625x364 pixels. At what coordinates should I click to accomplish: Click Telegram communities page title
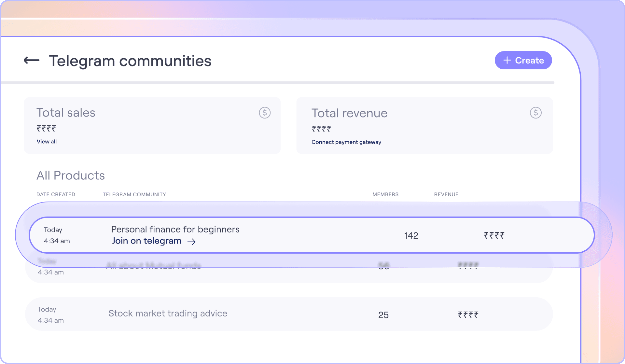click(130, 61)
